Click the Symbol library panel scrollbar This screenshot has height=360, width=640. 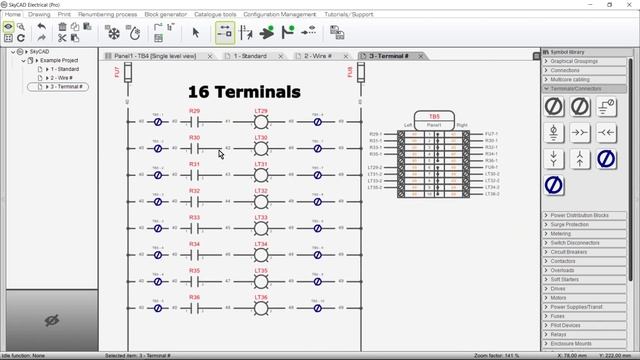tap(631, 169)
